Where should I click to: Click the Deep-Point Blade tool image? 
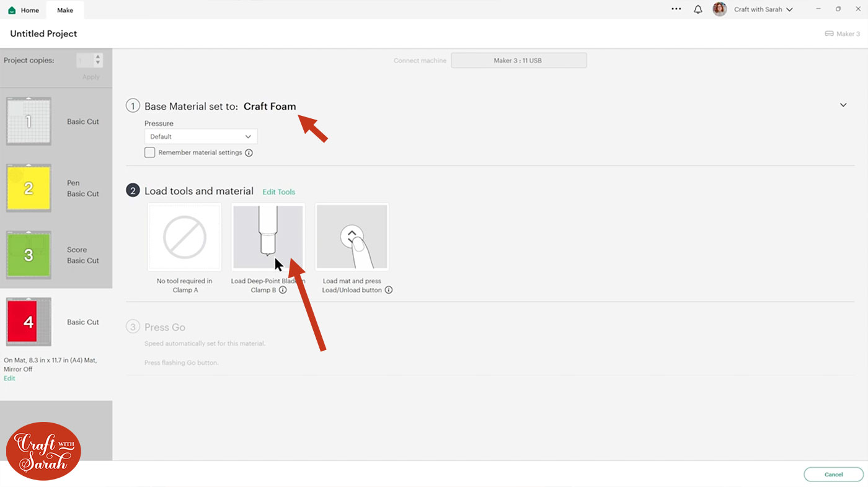(x=268, y=237)
